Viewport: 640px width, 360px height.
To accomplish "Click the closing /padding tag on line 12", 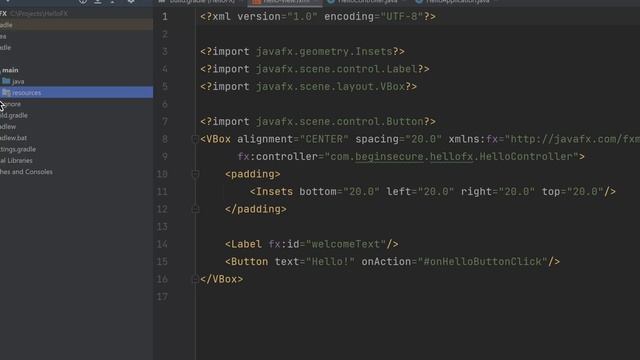I will click(x=256, y=209).
